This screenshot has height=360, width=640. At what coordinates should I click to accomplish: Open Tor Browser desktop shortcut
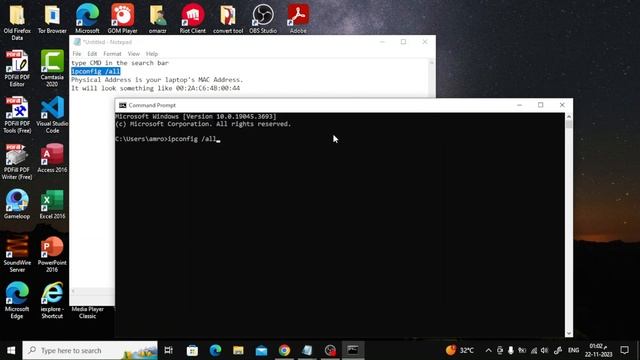tap(52, 19)
